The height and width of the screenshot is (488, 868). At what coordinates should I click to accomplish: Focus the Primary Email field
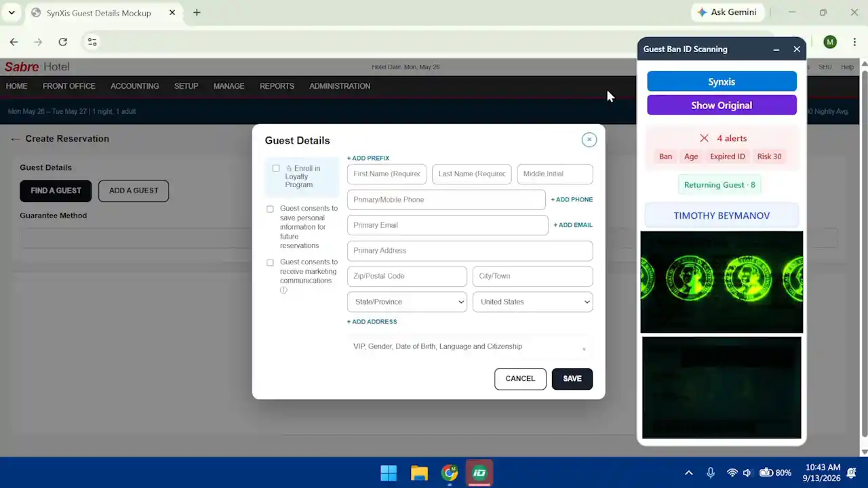click(448, 225)
